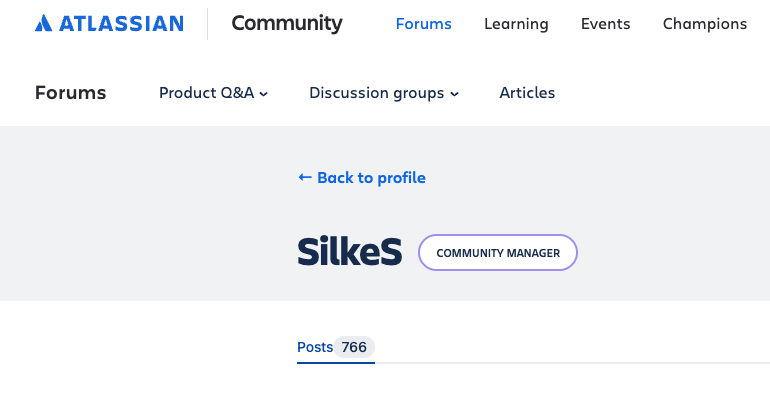Open the Community home title link

[287, 23]
